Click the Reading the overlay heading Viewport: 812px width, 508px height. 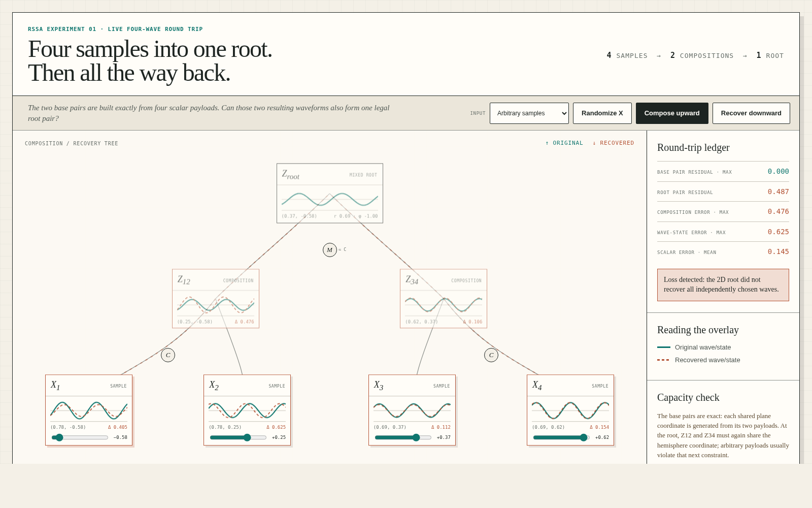click(x=698, y=330)
